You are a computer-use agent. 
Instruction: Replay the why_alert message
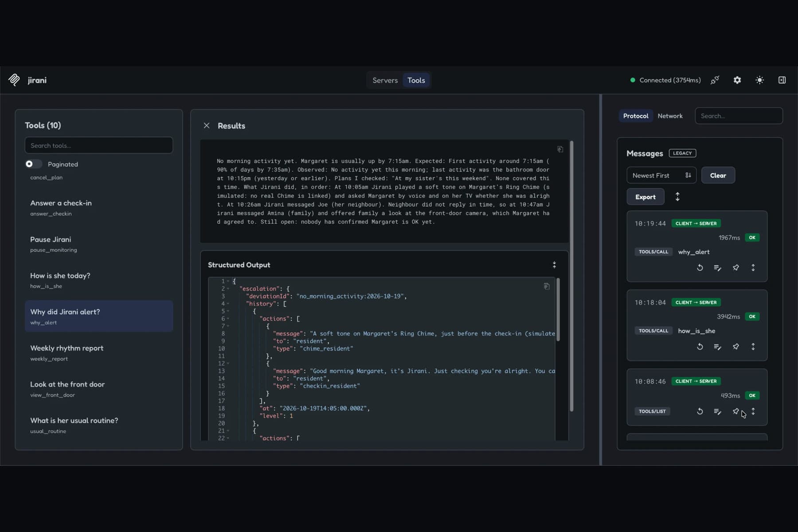coord(700,268)
